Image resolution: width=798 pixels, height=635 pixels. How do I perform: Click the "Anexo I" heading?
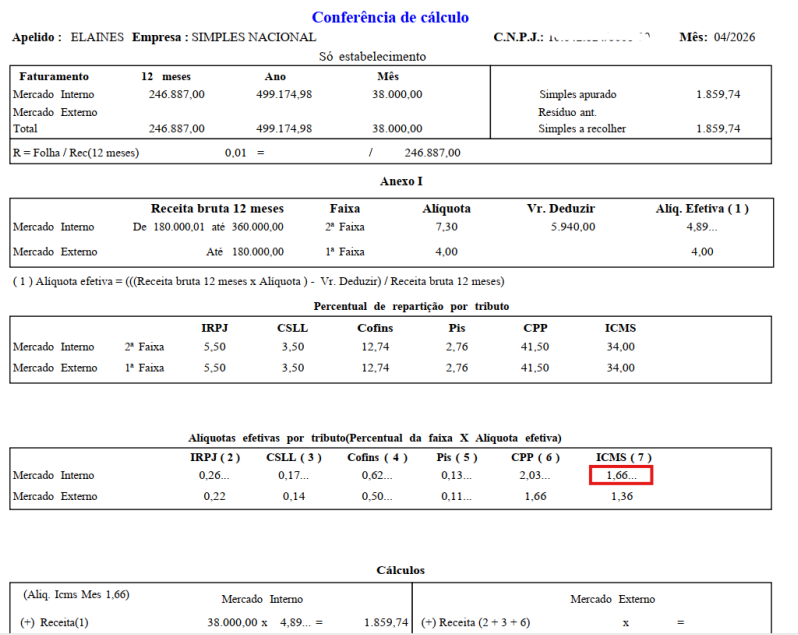(401, 181)
